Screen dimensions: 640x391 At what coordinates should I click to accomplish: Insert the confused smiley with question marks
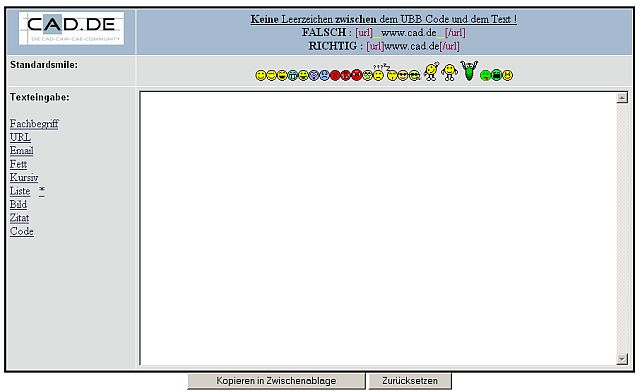[x=378, y=73]
